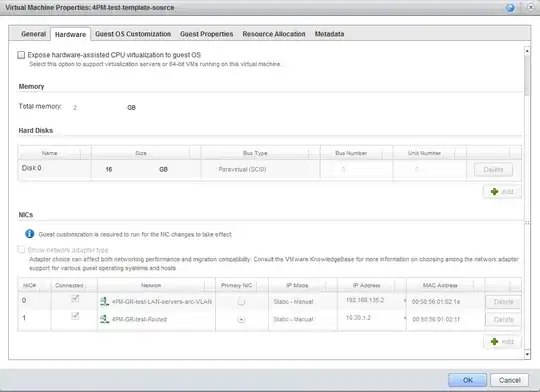Toggle Connected checkbox for NIC 1
This screenshot has height=392, width=540.
pos(75,316)
